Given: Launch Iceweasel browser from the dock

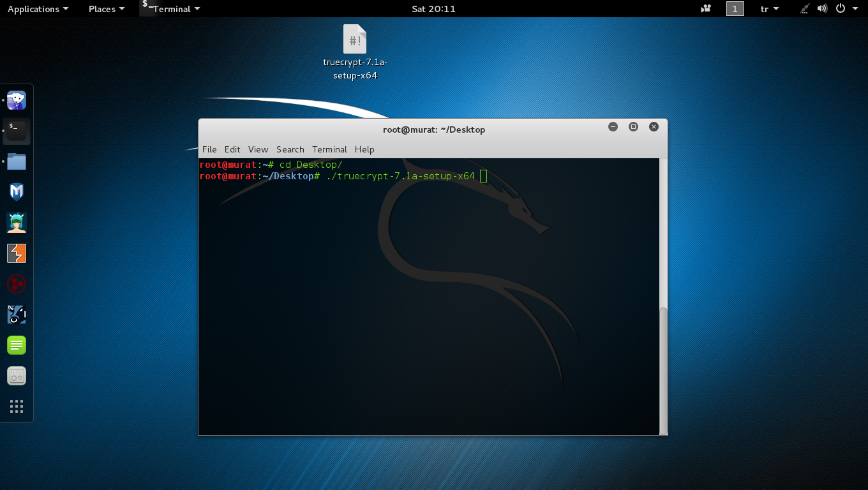Looking at the screenshot, I should click(x=17, y=100).
